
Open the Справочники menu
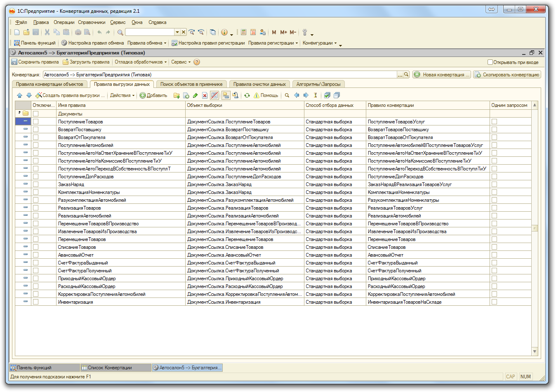click(x=92, y=22)
